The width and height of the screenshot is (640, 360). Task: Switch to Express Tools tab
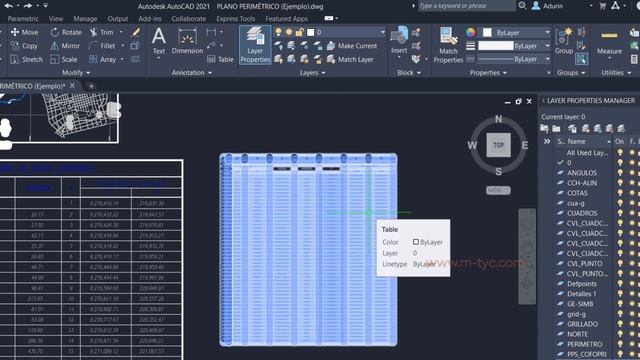point(236,18)
